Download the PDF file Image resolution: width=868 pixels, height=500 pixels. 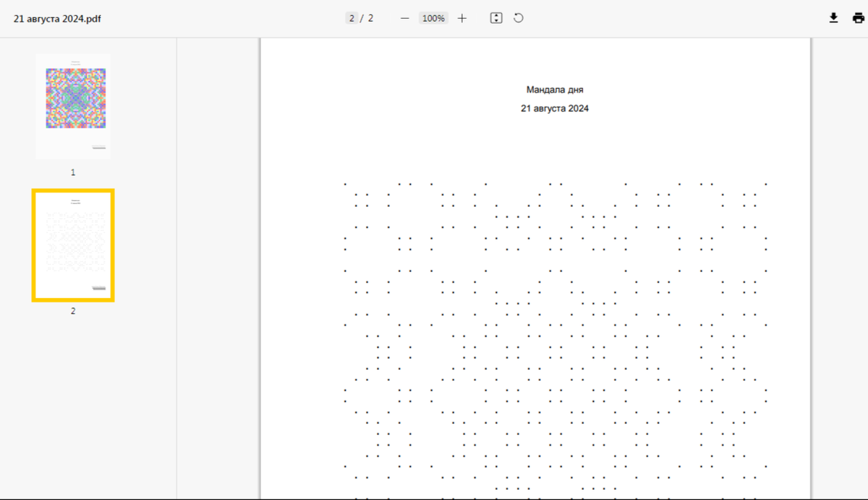[833, 18]
